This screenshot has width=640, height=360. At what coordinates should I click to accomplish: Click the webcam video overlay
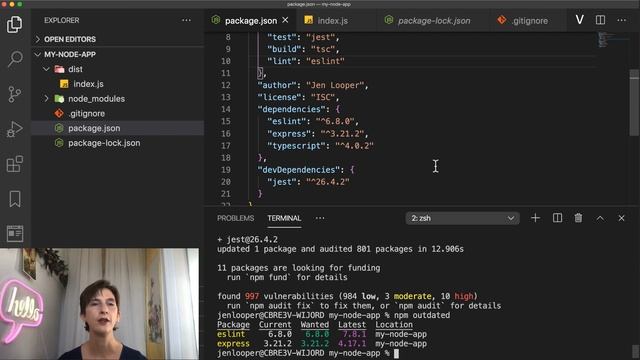pos(100,304)
